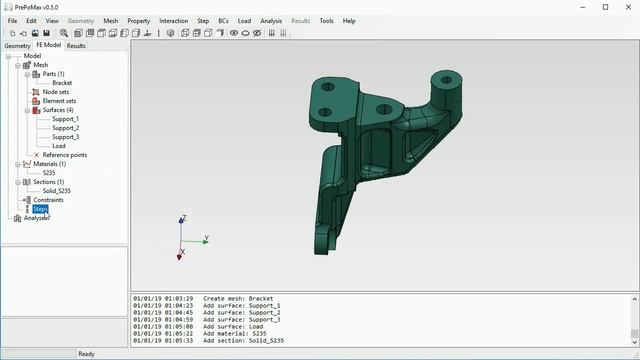Select the Support_3 surface
Image resolution: width=640 pixels, height=360 pixels.
coord(65,137)
